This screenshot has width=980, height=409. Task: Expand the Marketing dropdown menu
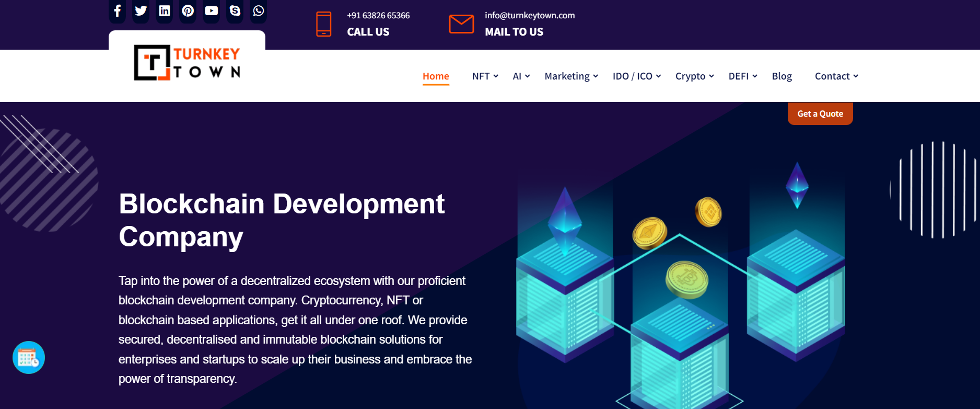point(571,76)
